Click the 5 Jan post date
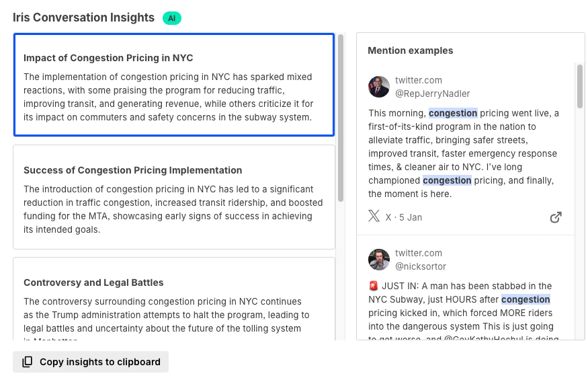This screenshot has height=380, width=588. point(410,217)
